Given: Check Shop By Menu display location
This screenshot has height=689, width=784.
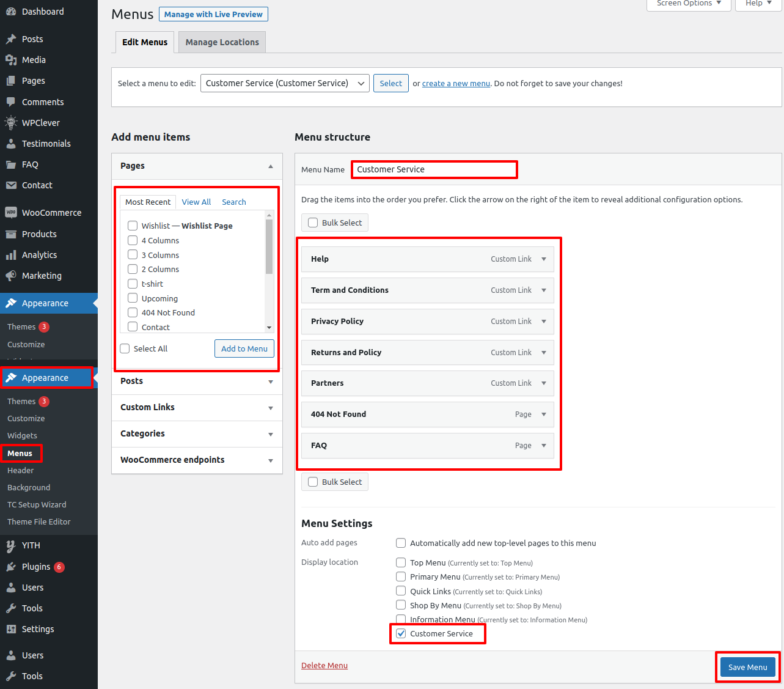Looking at the screenshot, I should 401,605.
